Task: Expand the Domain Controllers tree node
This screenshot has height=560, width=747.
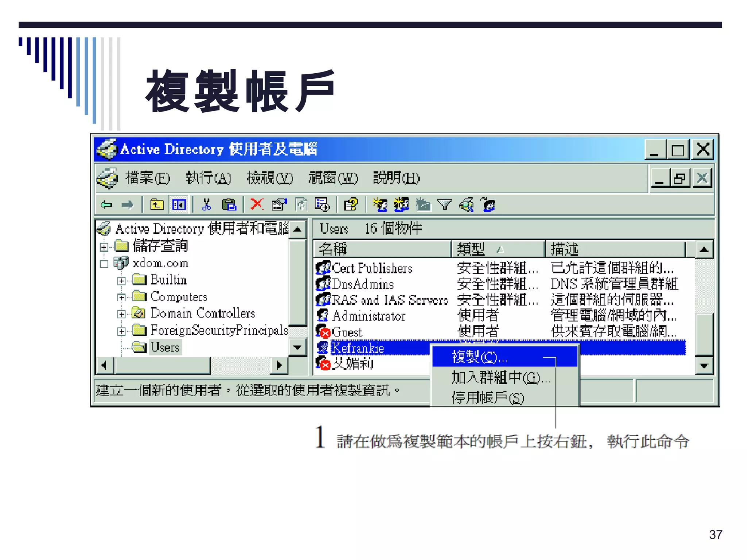Action: click(121, 314)
